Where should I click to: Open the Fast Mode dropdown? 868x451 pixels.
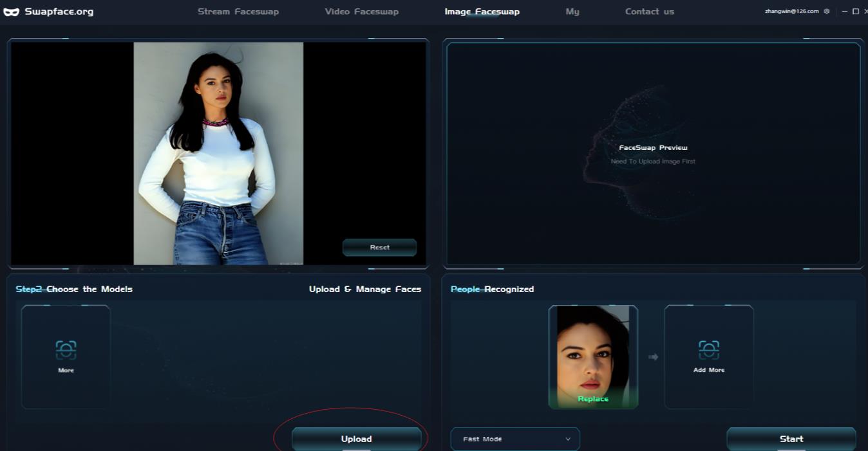point(515,439)
